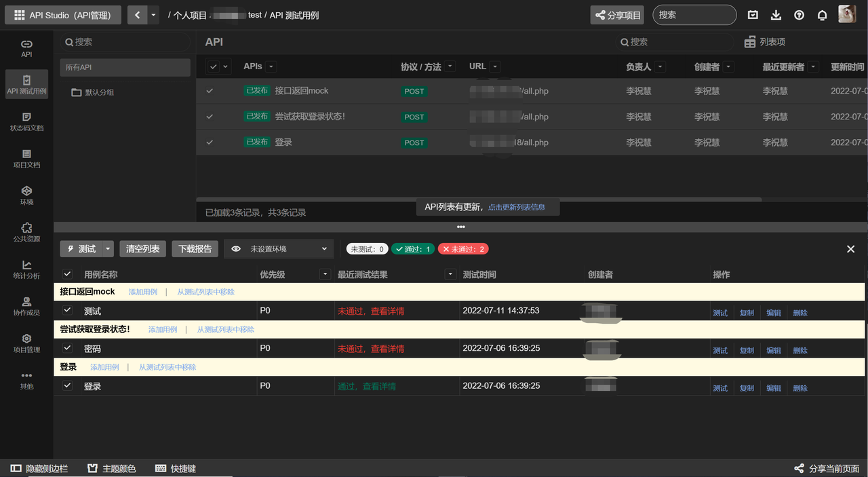This screenshot has width=868, height=477.
Task: Click 点击更新列表信息 link
Action: tap(517, 207)
